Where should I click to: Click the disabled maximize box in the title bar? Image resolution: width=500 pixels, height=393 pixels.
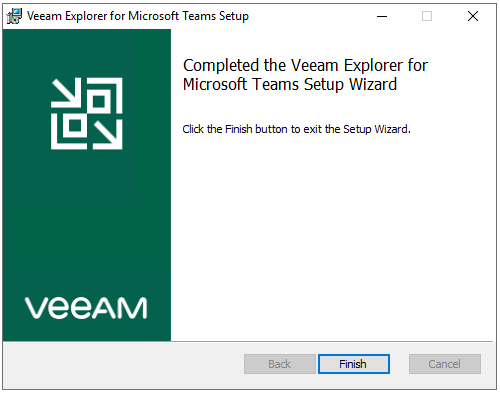(x=427, y=16)
